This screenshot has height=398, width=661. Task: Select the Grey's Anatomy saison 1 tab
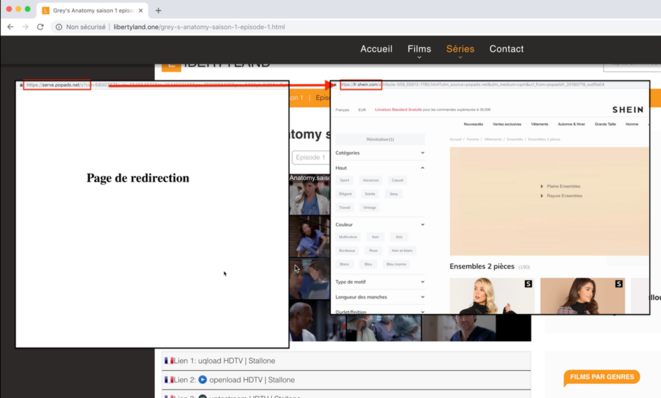point(93,11)
